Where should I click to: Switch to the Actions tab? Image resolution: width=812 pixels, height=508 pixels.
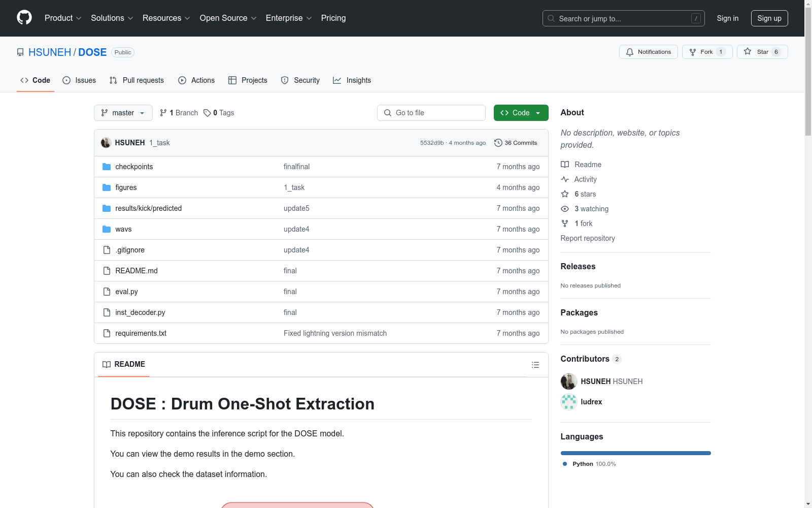(196, 80)
